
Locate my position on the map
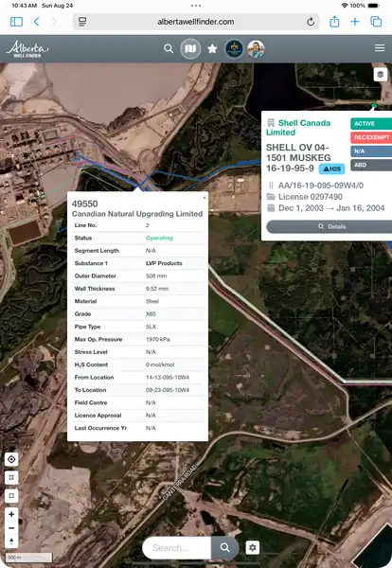coord(11,460)
